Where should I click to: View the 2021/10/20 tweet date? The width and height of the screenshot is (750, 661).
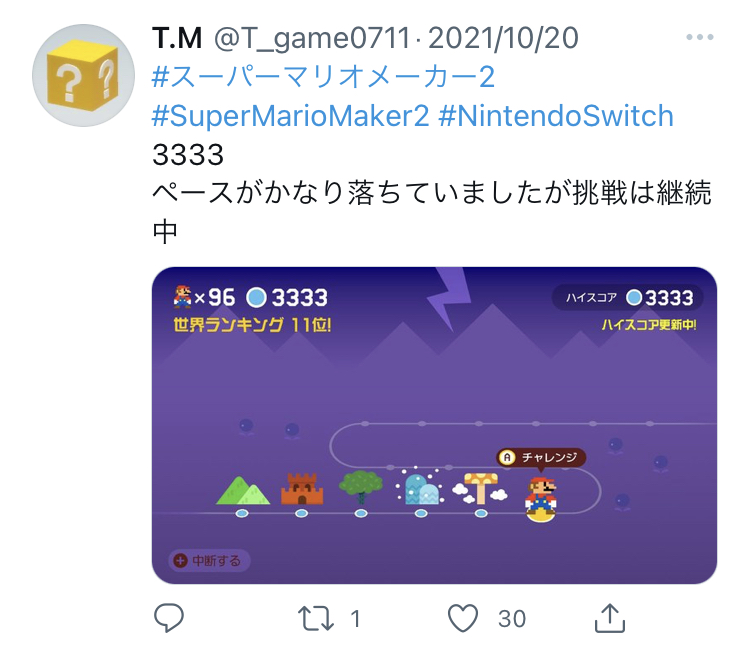[x=503, y=38]
